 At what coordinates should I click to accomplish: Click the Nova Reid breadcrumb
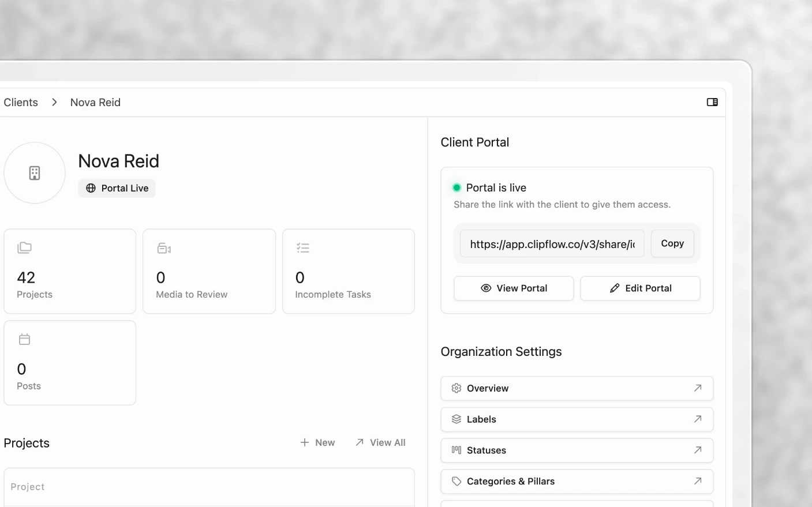(x=95, y=102)
